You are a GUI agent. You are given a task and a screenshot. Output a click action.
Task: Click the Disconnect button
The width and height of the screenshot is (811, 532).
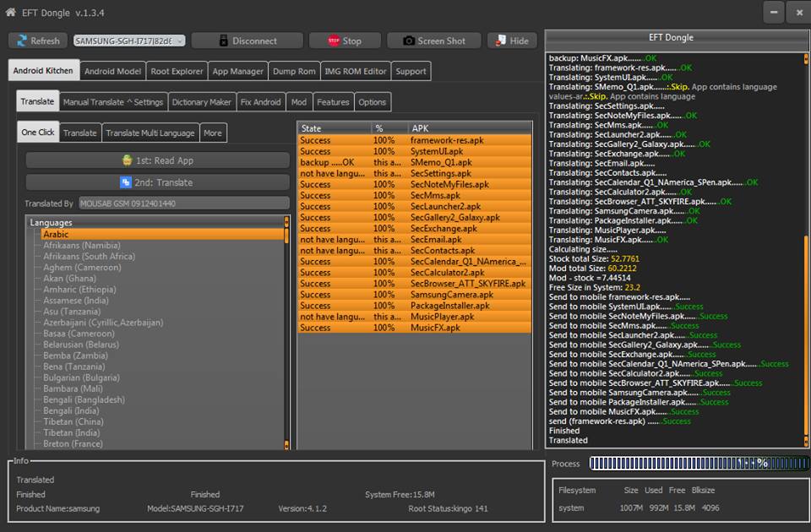click(248, 41)
